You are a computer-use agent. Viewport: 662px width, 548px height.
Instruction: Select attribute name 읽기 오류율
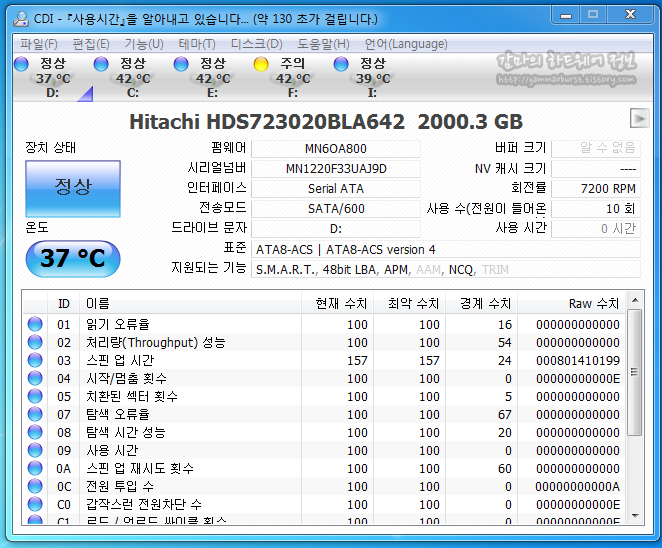point(118,324)
